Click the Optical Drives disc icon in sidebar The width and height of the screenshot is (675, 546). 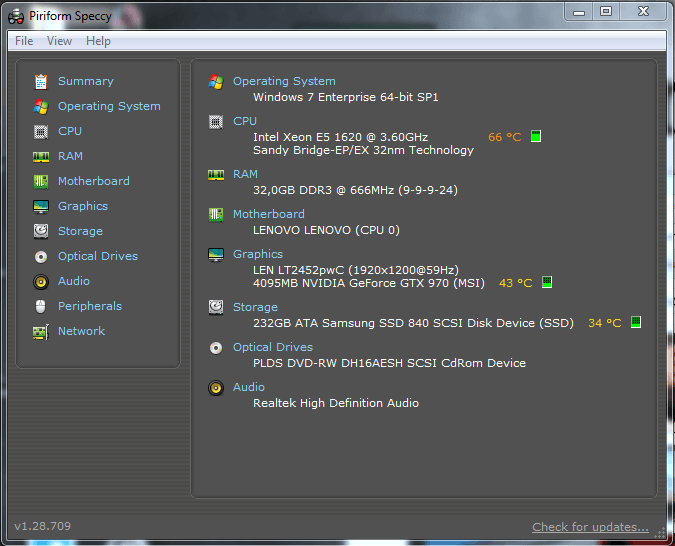coord(41,256)
